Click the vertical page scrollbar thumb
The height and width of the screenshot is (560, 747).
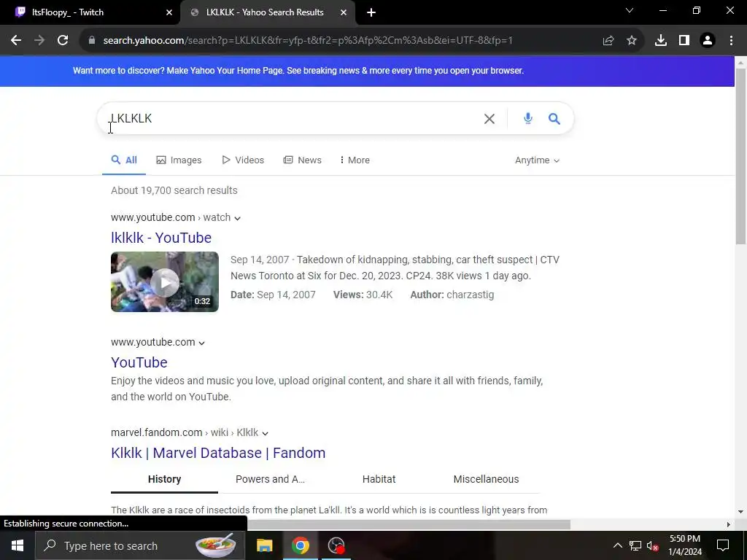740,157
